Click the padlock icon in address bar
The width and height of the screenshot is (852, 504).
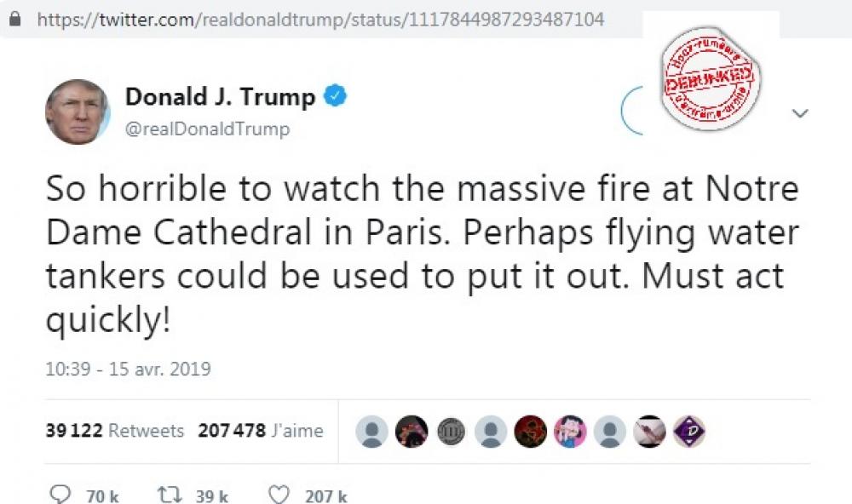pyautogui.click(x=15, y=20)
